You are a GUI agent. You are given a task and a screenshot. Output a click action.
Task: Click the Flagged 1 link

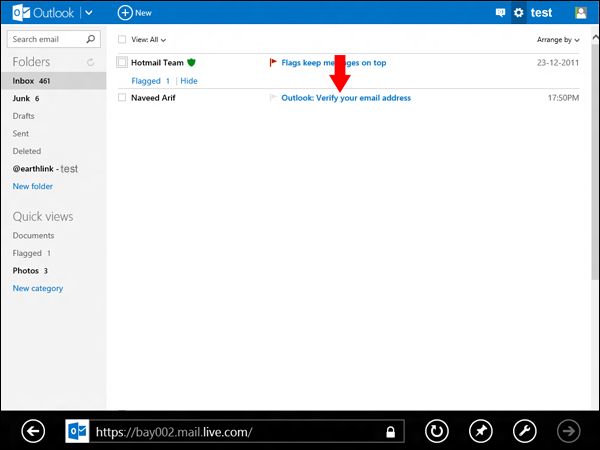pyautogui.click(x=150, y=81)
